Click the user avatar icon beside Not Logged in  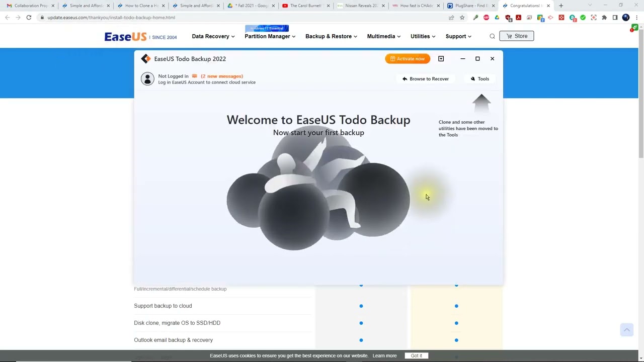click(x=147, y=79)
